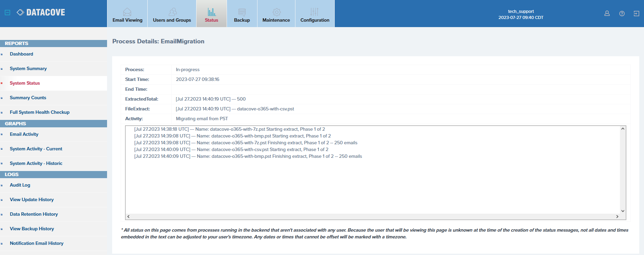Image resolution: width=644 pixels, height=255 pixels.
Task: Open Full System Health Checkup
Action: coord(40,112)
